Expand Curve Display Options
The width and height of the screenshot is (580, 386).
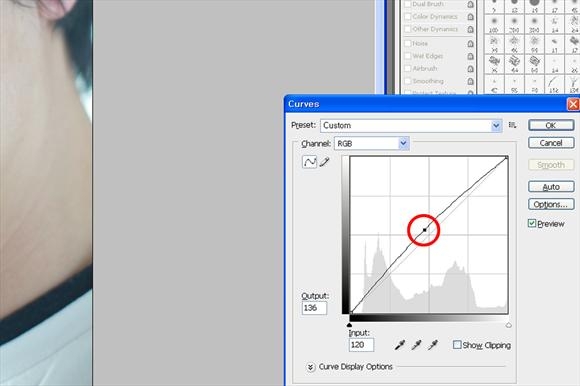click(310, 367)
